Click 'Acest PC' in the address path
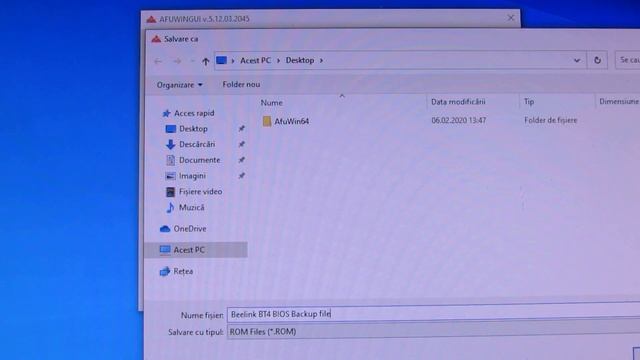Viewport: 640px width, 360px height. coord(255,60)
